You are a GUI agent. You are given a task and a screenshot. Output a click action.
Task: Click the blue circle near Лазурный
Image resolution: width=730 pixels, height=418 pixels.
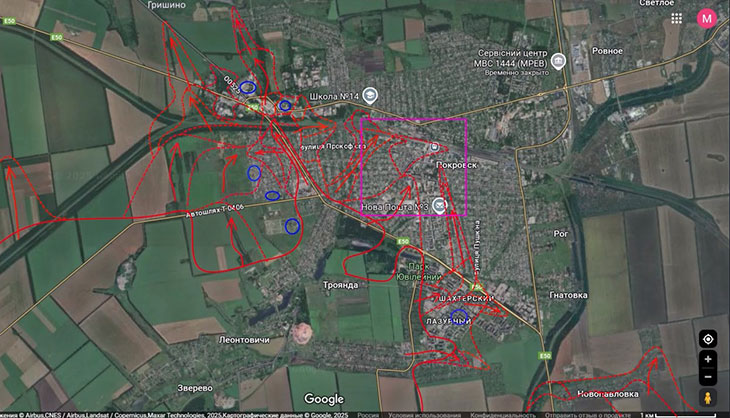[x=459, y=317]
